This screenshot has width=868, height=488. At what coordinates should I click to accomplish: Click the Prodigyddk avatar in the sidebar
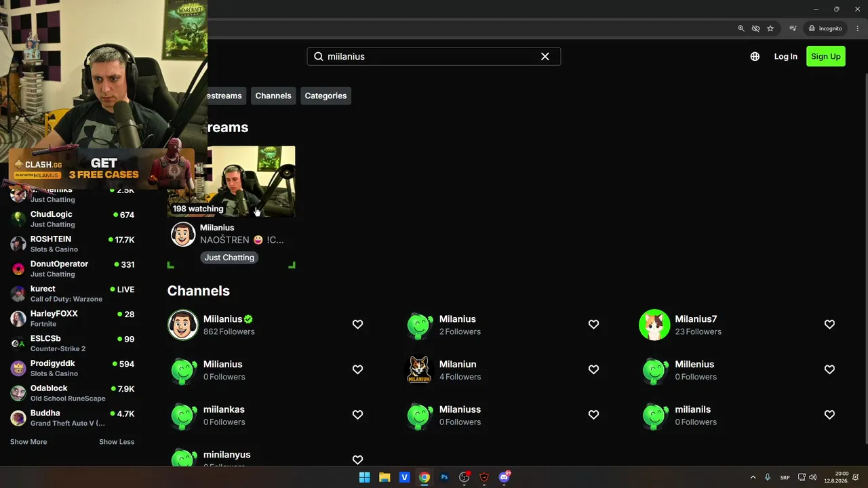coord(18,368)
